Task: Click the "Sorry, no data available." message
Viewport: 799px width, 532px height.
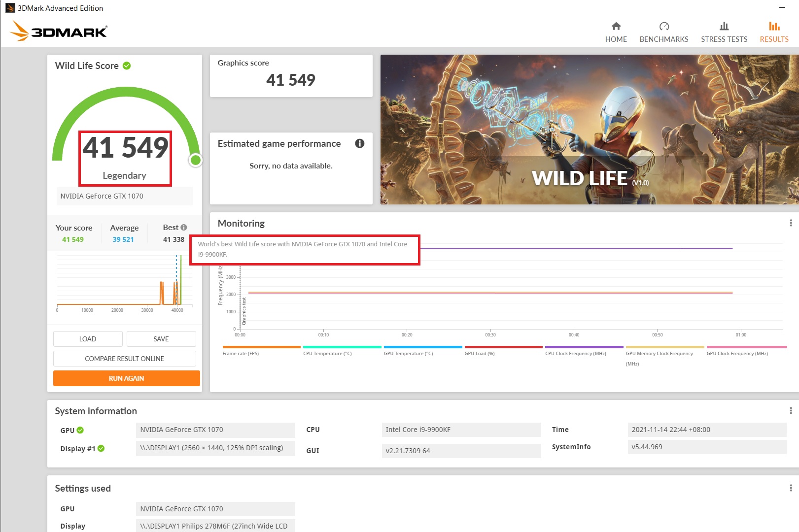Action: (291, 166)
